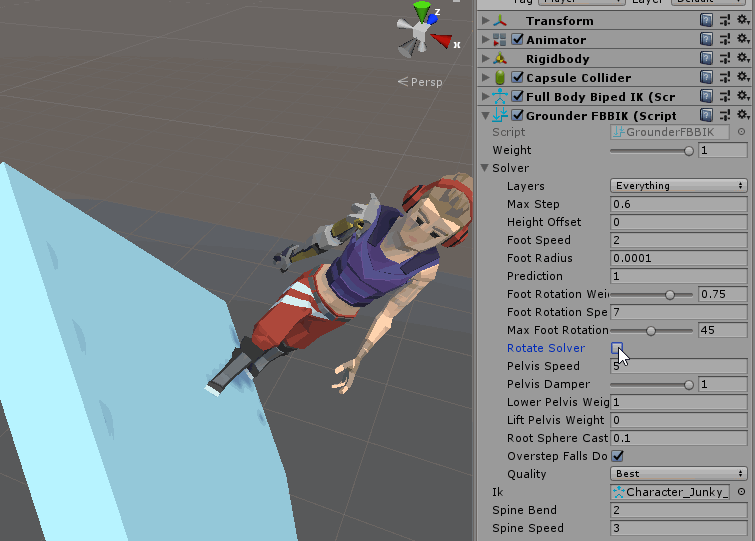Open gear menu for Full Body Biped IK
Image resolution: width=755 pixels, height=541 pixels.
[743, 96]
